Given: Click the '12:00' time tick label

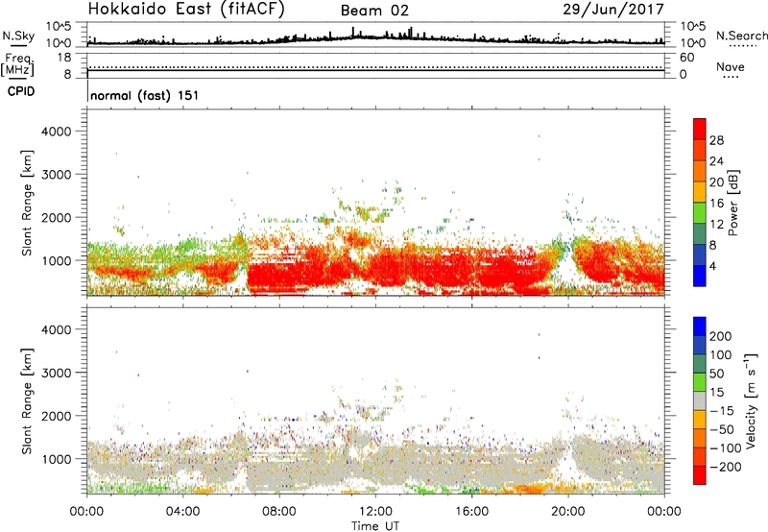Looking at the screenshot, I should 375,512.
